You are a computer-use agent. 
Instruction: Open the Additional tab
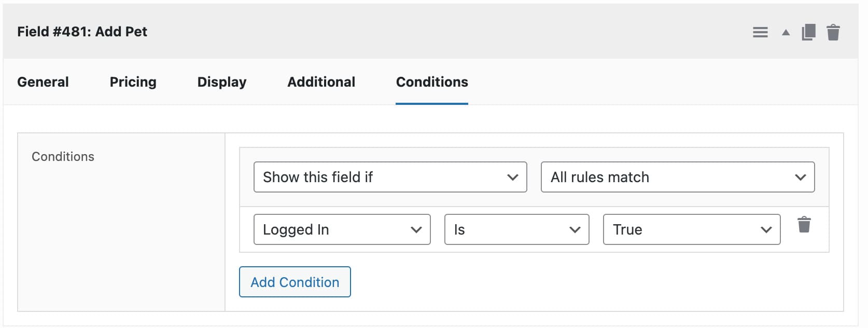pyautogui.click(x=321, y=81)
